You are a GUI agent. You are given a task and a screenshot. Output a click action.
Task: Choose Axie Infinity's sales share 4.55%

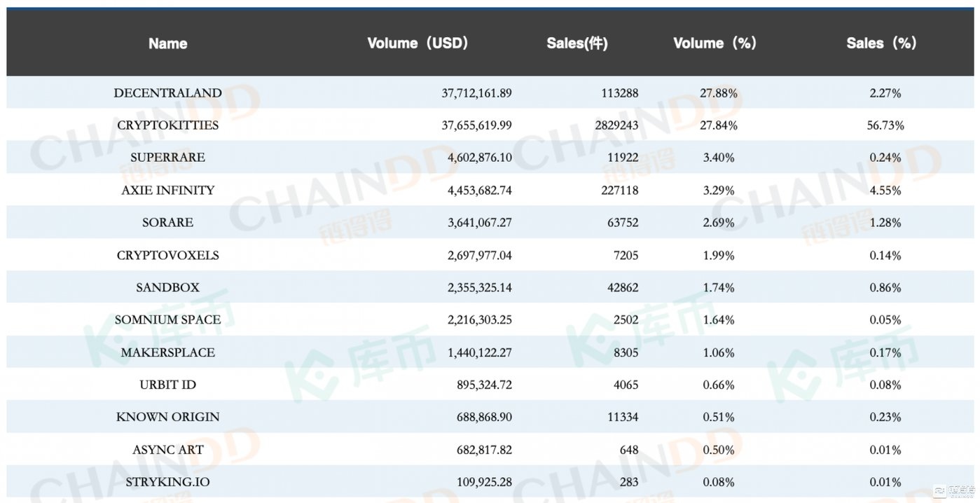click(885, 191)
